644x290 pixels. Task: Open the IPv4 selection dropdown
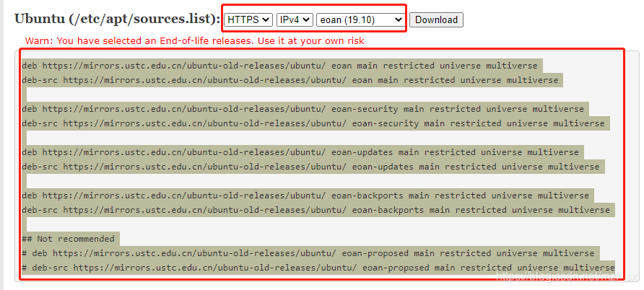[295, 19]
